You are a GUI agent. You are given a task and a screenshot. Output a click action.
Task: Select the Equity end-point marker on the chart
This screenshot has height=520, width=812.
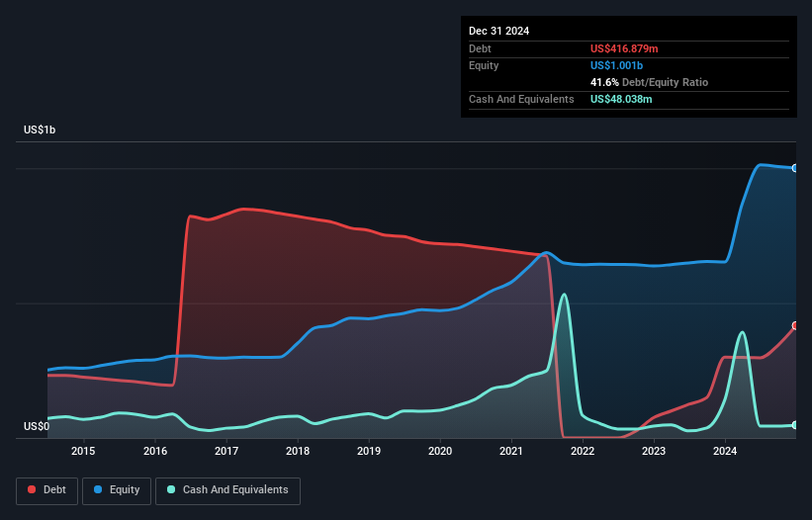795,168
